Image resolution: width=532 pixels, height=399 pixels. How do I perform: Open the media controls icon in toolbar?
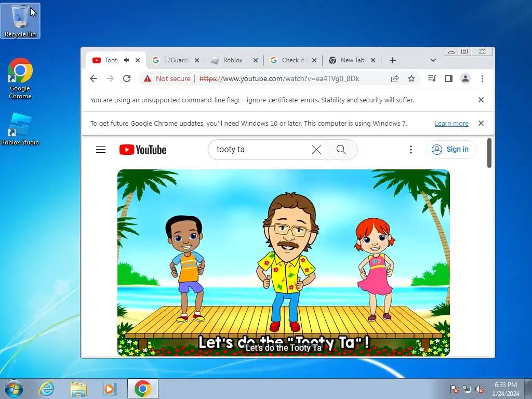point(432,78)
